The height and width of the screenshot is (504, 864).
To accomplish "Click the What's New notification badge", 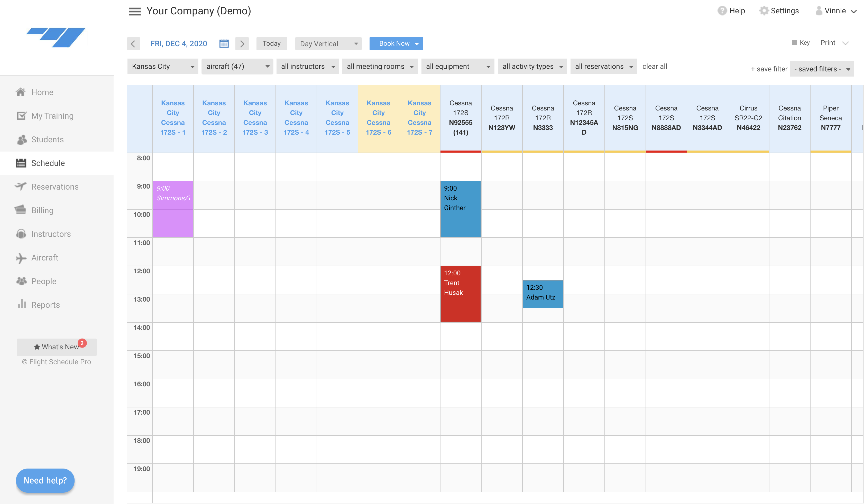I will tap(82, 343).
